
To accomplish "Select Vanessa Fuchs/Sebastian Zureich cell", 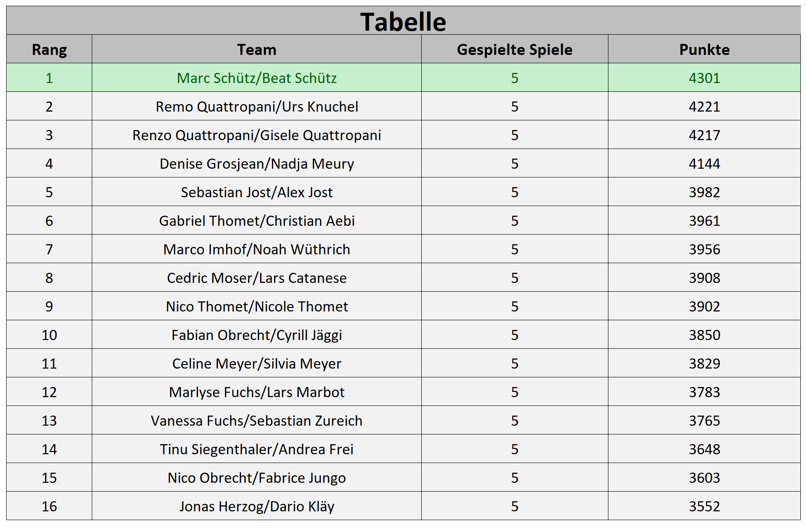I will tap(257, 420).
